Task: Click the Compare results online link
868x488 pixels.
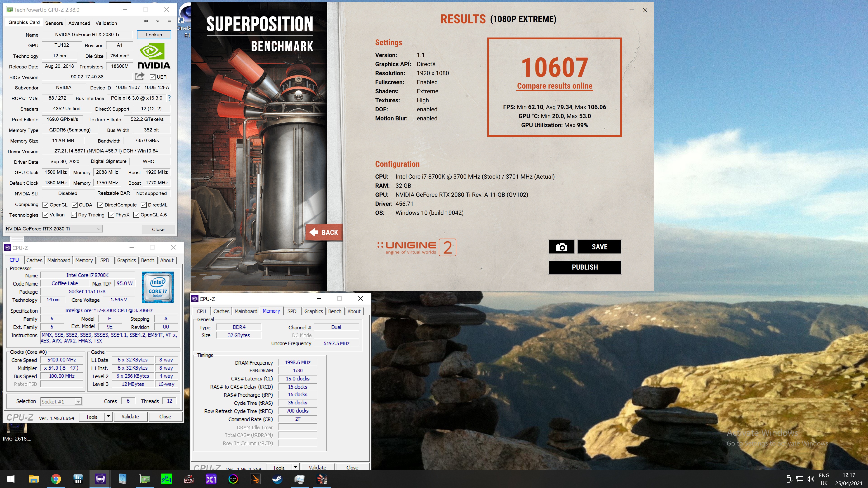Action: pos(555,86)
